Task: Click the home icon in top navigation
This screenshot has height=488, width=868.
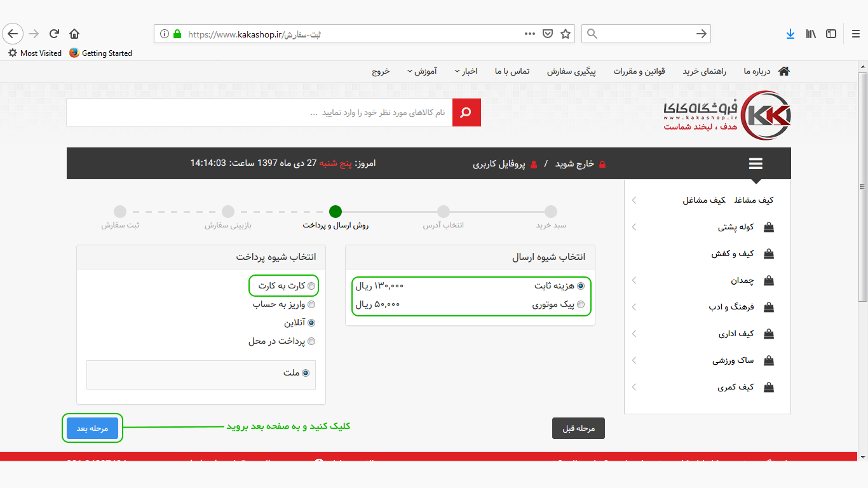Action: pyautogui.click(x=784, y=71)
